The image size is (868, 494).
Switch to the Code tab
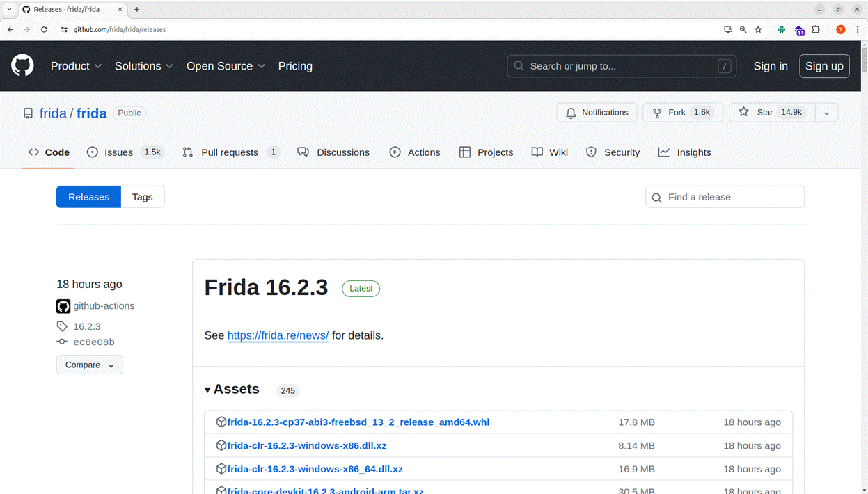click(49, 152)
